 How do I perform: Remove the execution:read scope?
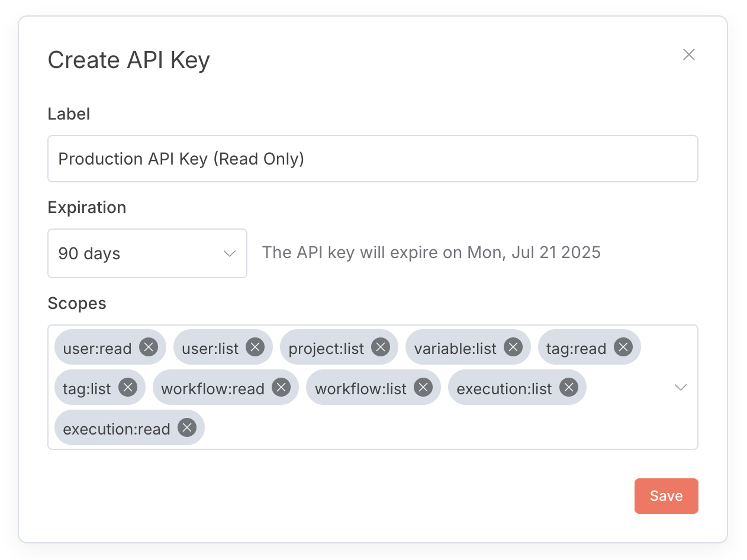pos(187,427)
